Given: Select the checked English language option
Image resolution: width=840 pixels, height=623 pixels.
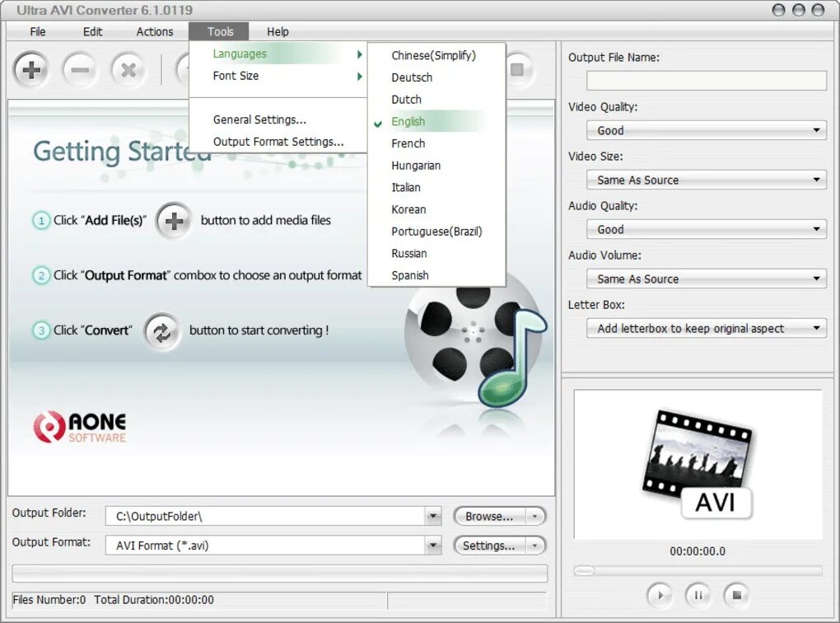Looking at the screenshot, I should [436, 122].
